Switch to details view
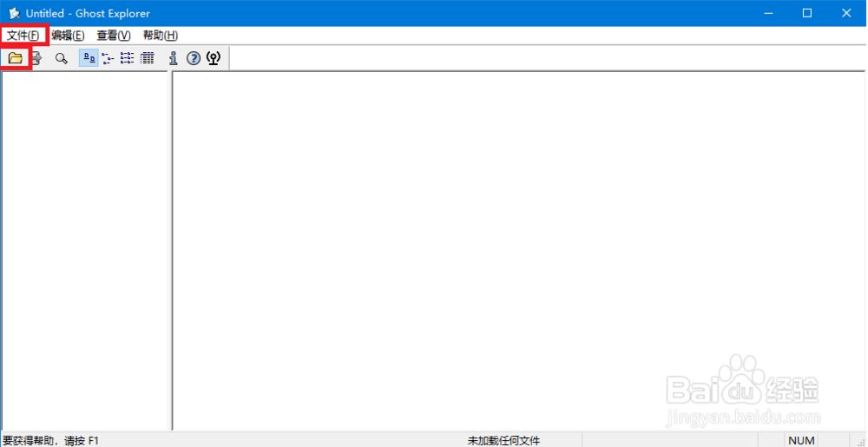The width and height of the screenshot is (868, 447). click(147, 58)
